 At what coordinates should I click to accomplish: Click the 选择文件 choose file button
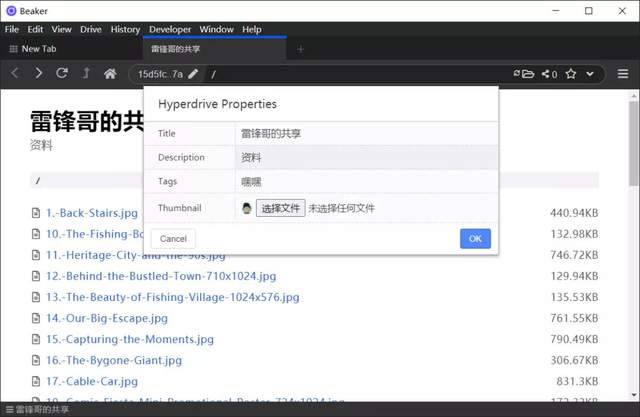[x=280, y=208]
